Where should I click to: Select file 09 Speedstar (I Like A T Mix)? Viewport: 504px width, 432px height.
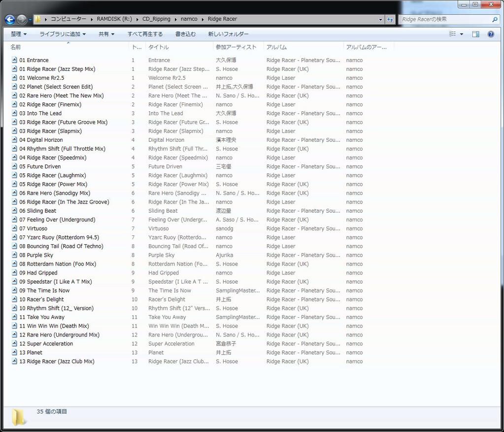click(x=56, y=282)
